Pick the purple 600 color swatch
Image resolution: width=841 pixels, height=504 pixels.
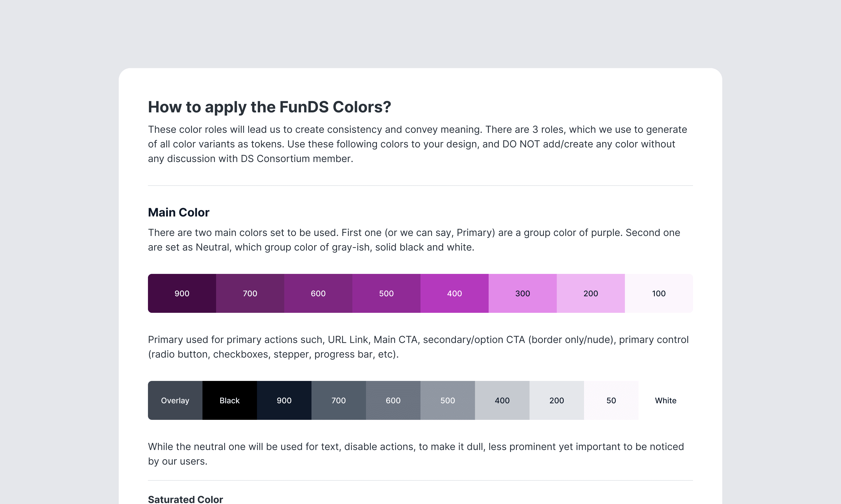pyautogui.click(x=318, y=293)
